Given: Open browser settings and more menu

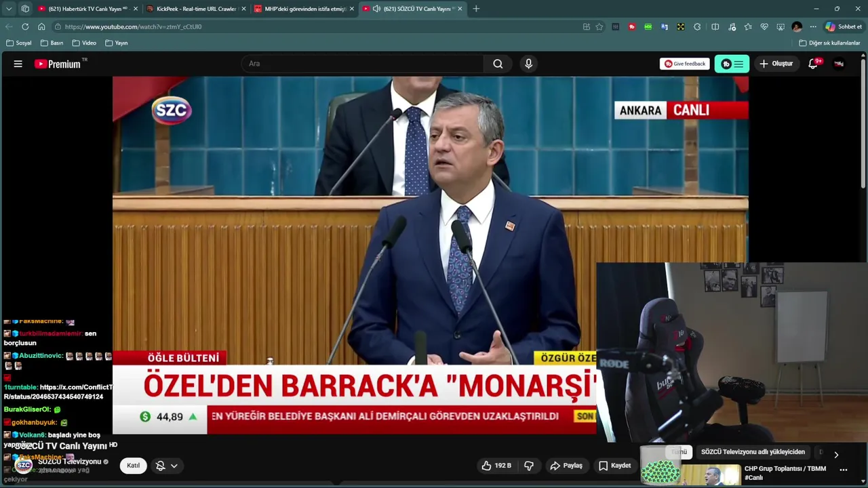Looking at the screenshot, I should (x=813, y=26).
